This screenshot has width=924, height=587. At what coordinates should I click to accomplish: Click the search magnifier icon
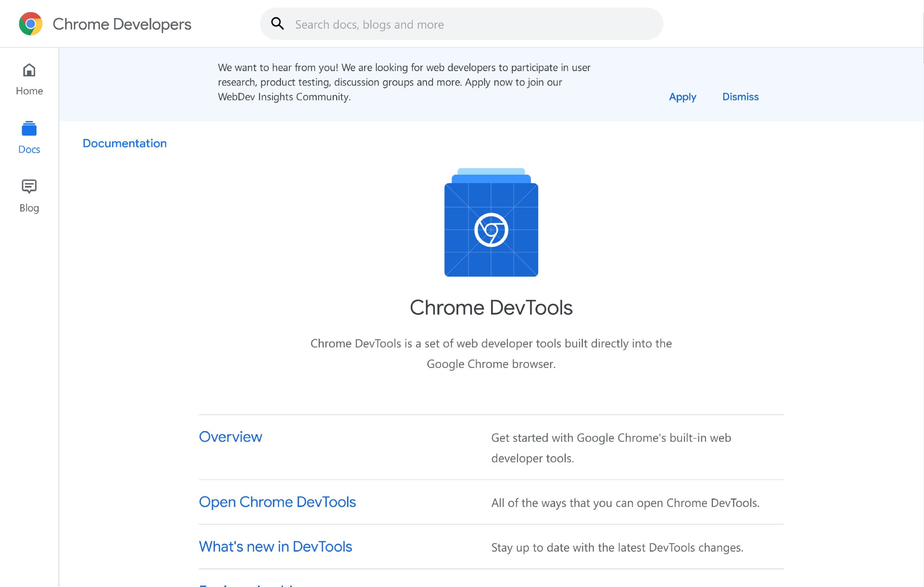click(278, 24)
